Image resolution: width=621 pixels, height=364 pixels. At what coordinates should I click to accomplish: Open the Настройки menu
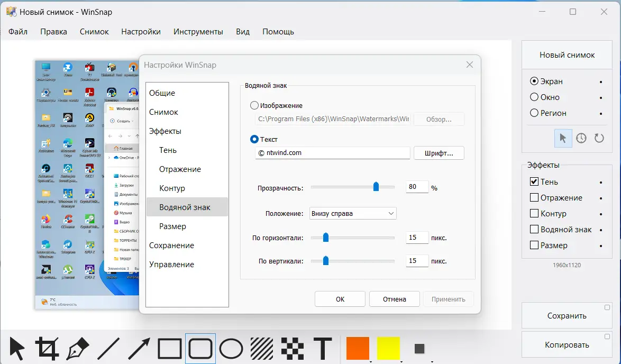tap(141, 32)
